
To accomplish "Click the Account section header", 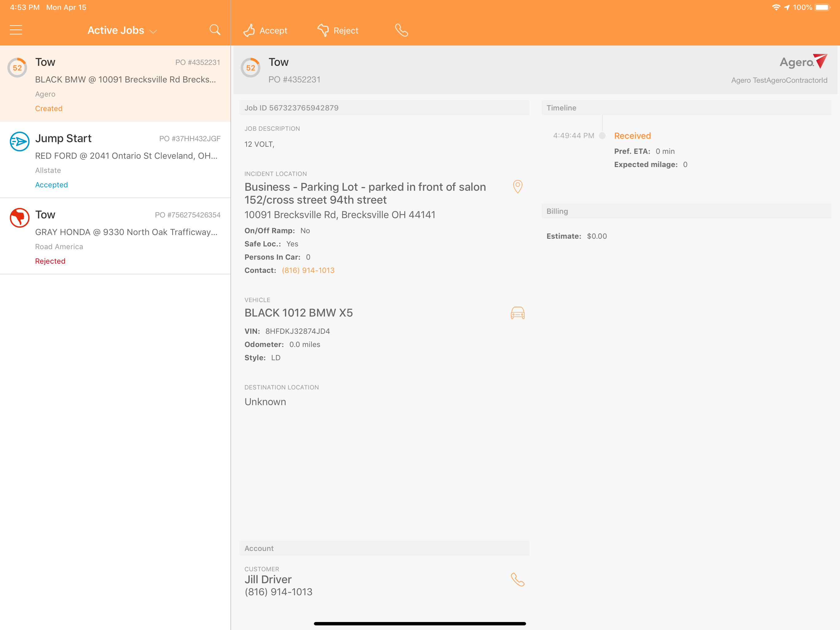I will [x=384, y=548].
